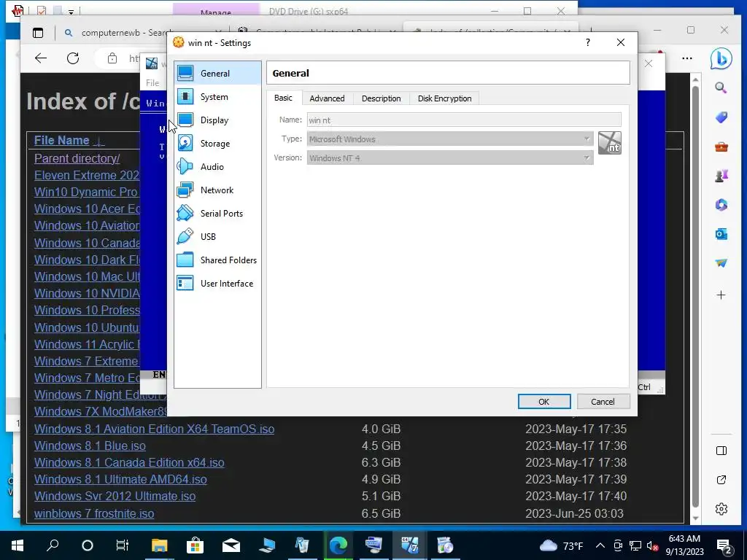Click the help question mark in Settings title bar

coord(587,42)
